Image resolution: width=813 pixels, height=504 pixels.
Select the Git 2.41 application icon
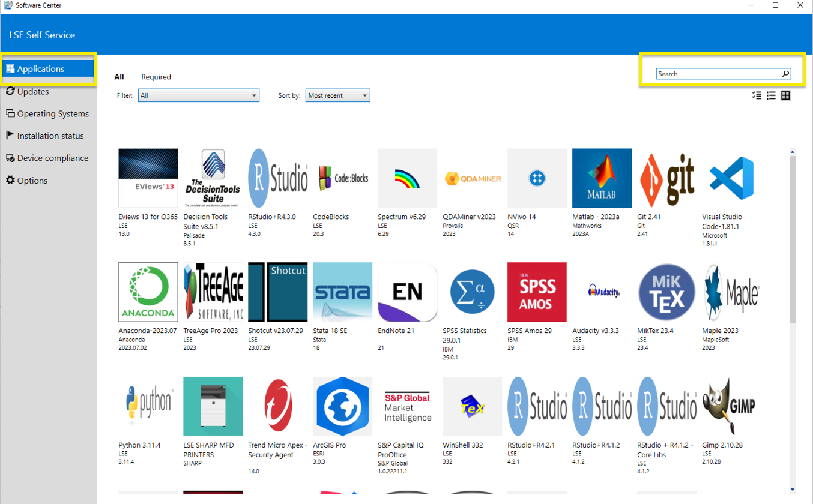click(x=666, y=178)
